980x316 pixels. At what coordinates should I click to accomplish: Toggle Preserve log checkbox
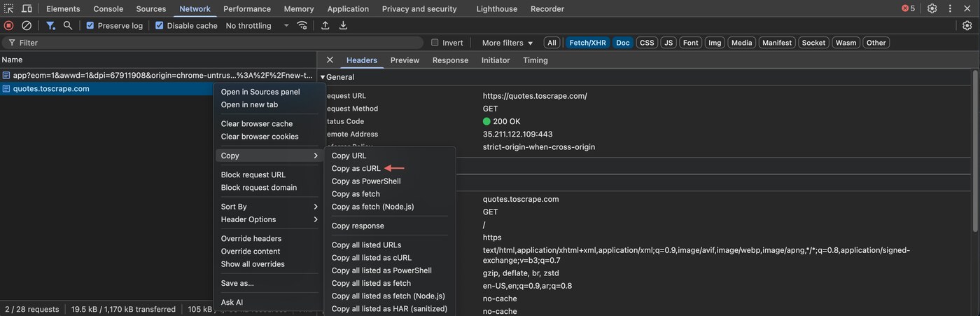pos(90,25)
